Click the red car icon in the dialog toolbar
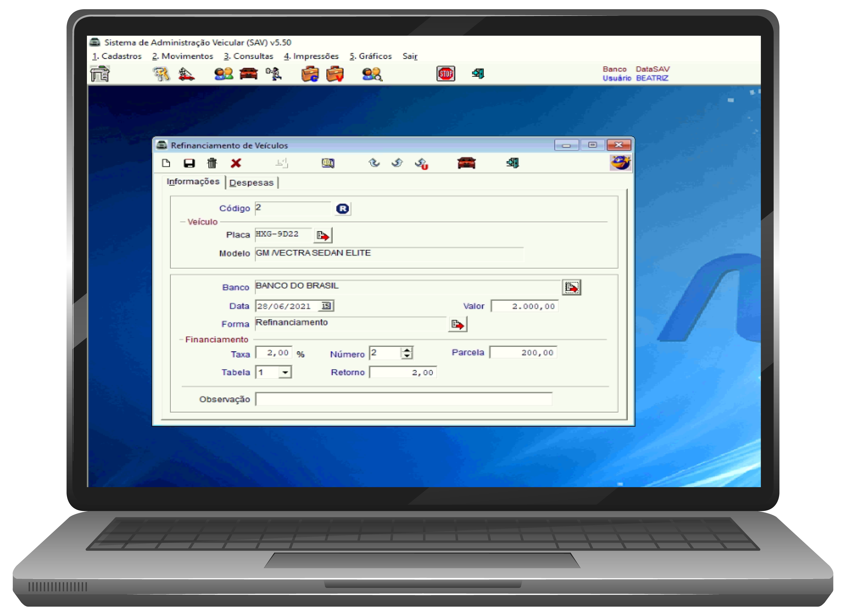 467,163
